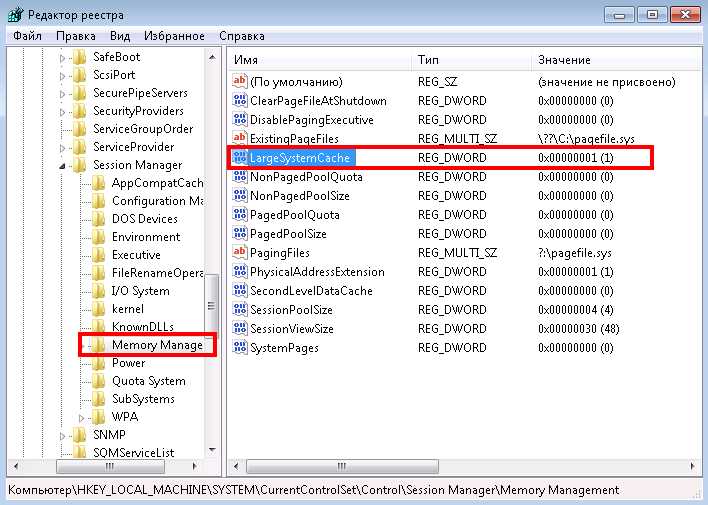
Task: Expand the WPA registry key
Action: click(x=82, y=417)
